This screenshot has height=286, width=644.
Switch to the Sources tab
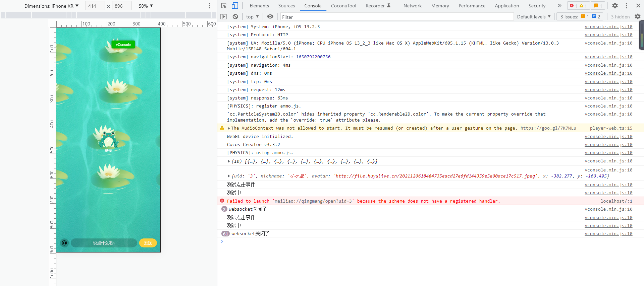pyautogui.click(x=286, y=6)
